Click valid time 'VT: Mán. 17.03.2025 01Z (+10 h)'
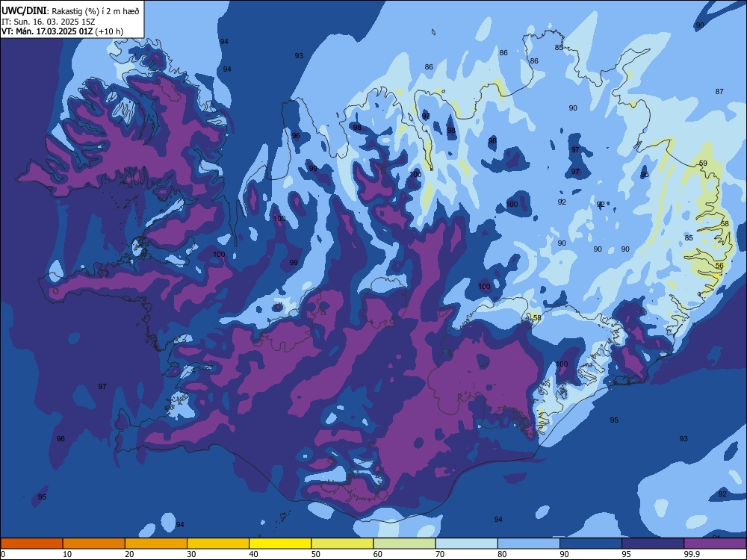 point(63,31)
